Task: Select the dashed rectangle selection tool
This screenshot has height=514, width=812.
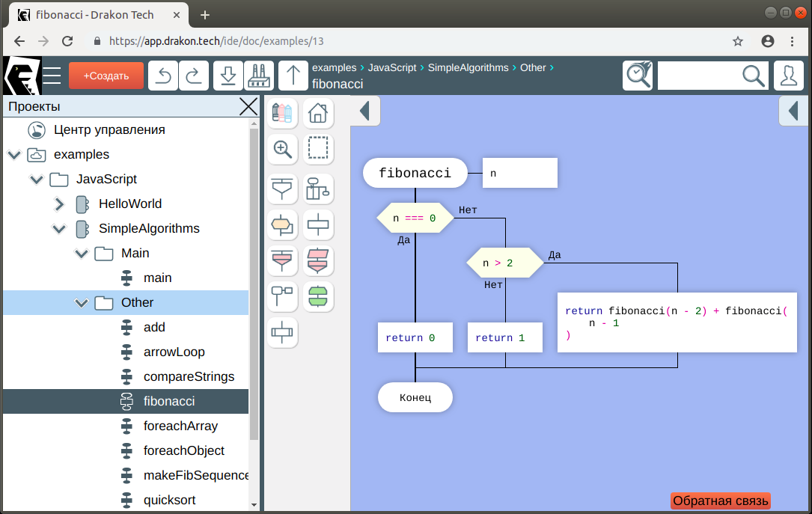Action: click(318, 149)
